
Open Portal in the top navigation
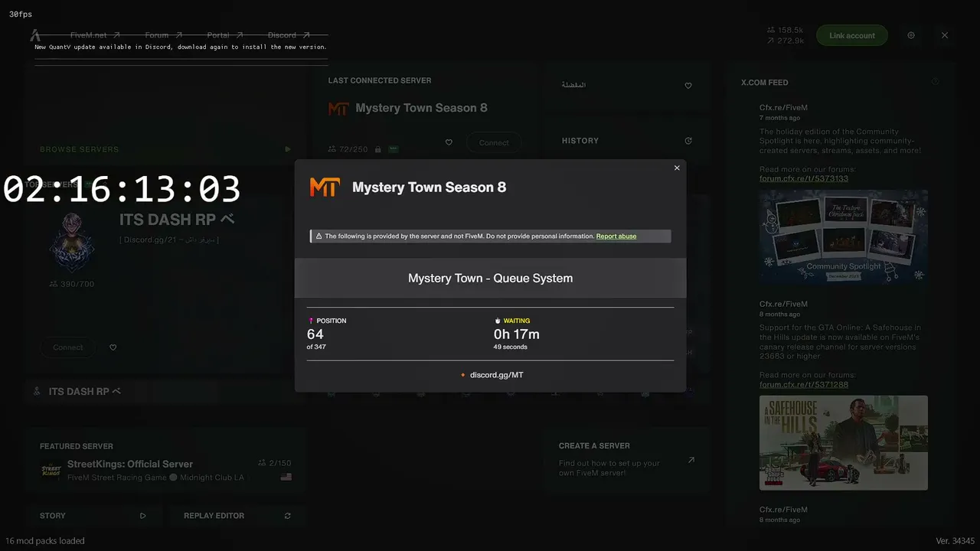coord(225,35)
